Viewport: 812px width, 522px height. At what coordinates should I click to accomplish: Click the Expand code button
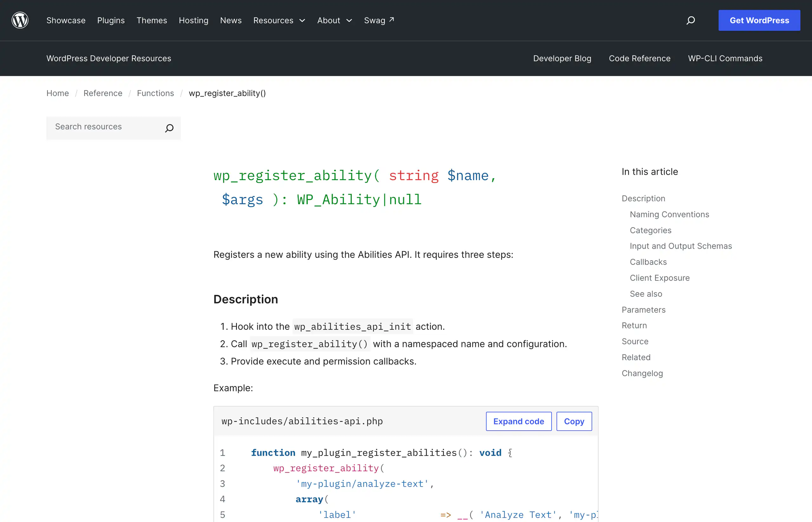pos(518,421)
